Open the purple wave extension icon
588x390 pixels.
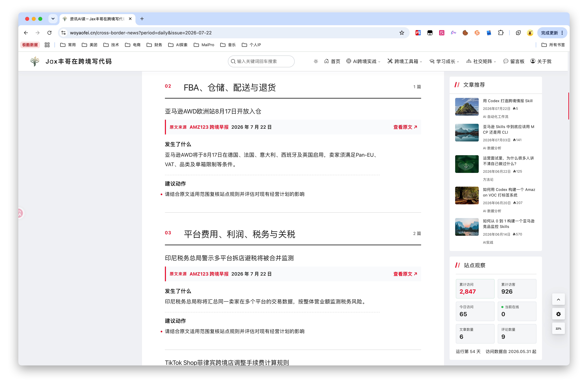(453, 33)
